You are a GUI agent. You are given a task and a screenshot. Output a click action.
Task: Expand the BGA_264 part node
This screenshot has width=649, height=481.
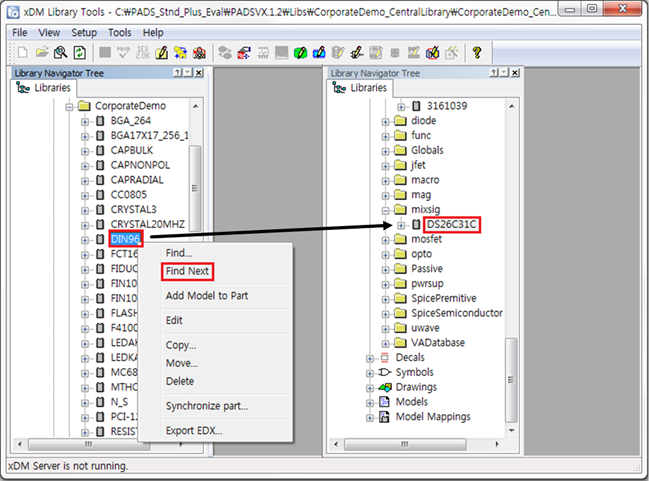pos(85,122)
